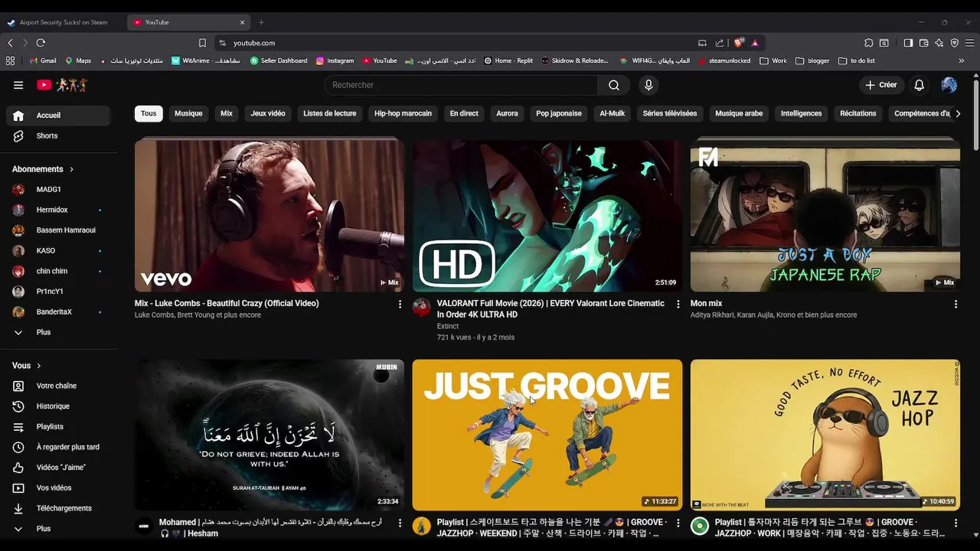Open browser main menu button
This screenshot has width=980, height=551.
969,43
